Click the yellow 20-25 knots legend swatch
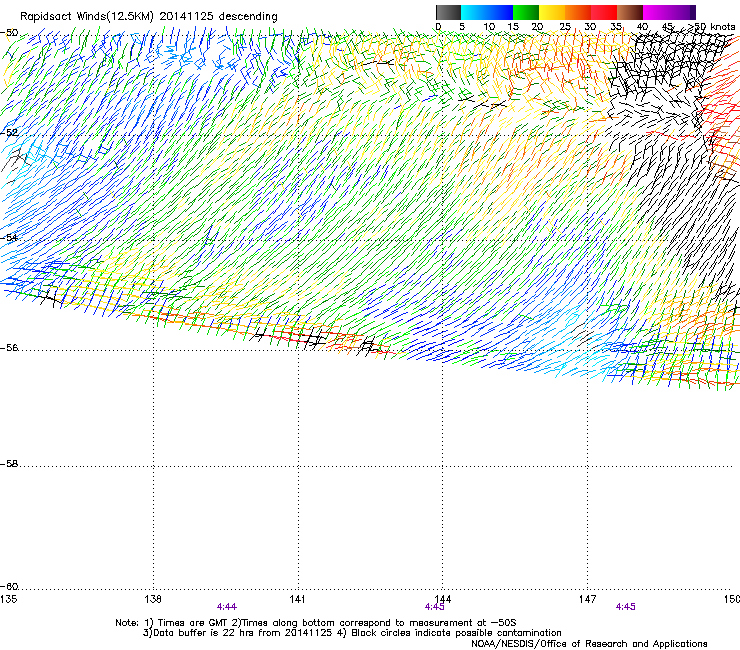 552,12
